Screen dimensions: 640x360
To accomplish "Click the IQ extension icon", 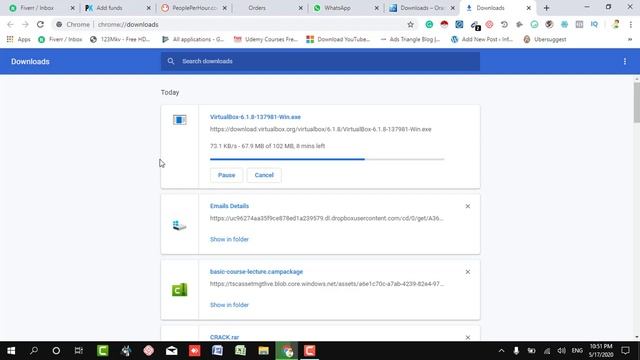I will coord(594,24).
